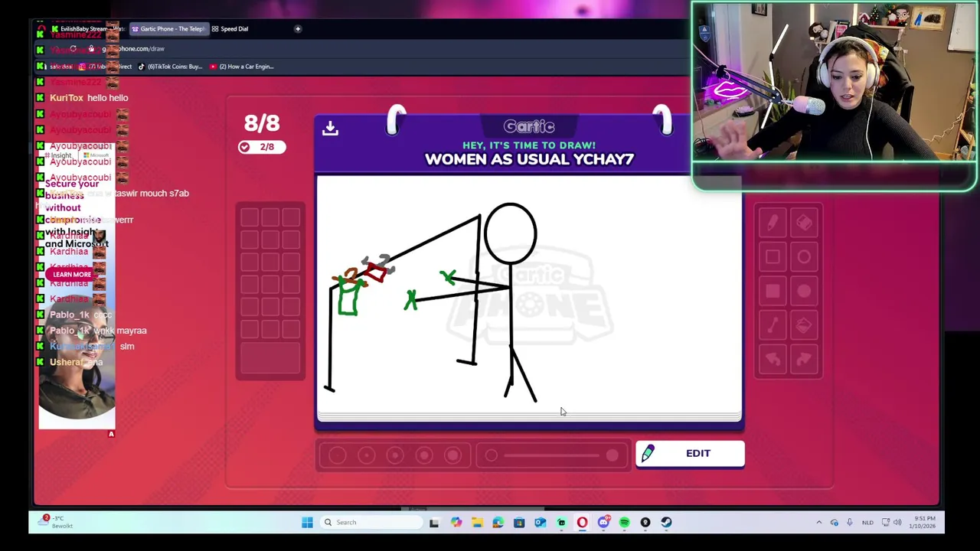Open Task View from taskbar

[434, 523]
